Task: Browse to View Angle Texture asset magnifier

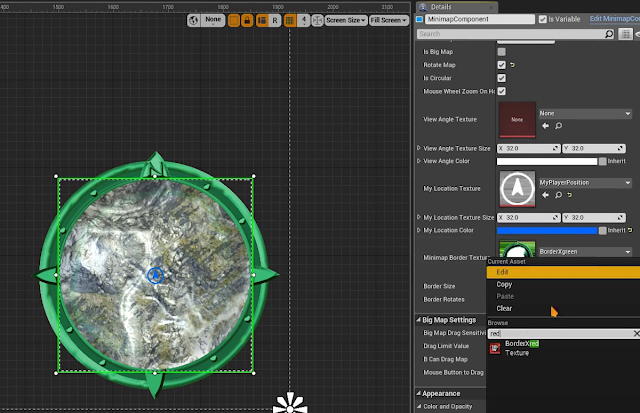Action: (x=558, y=126)
